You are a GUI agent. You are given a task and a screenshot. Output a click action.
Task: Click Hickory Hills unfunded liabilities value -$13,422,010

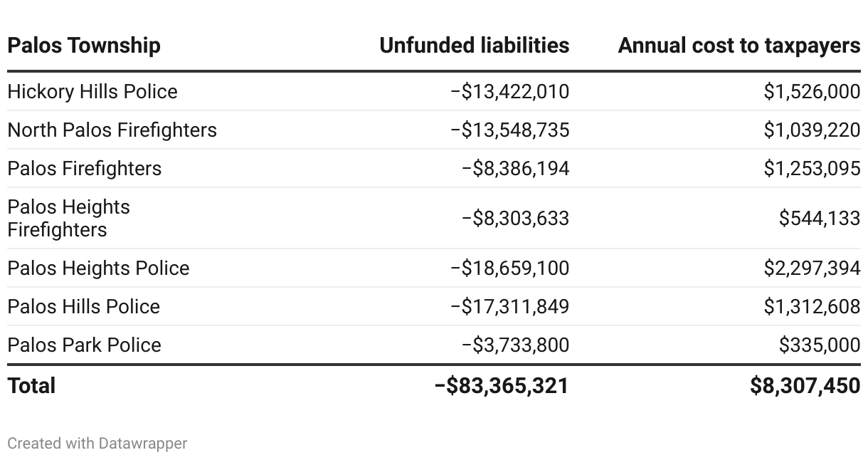tap(509, 91)
